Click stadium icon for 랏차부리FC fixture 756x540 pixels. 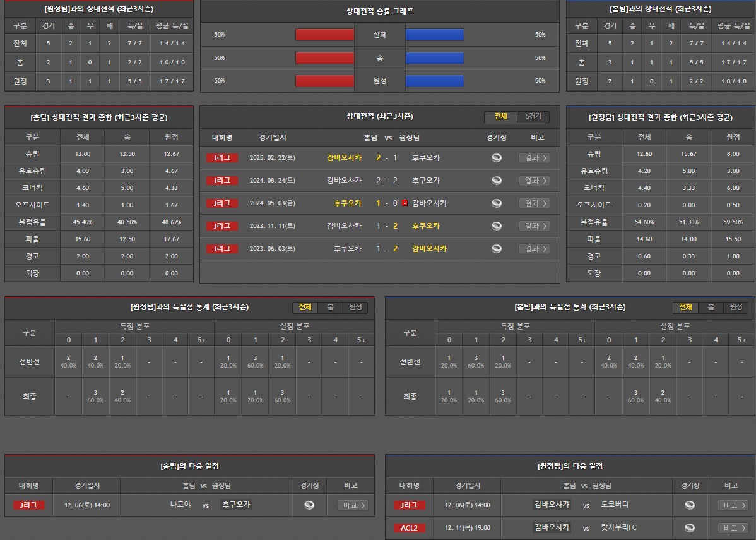click(689, 528)
